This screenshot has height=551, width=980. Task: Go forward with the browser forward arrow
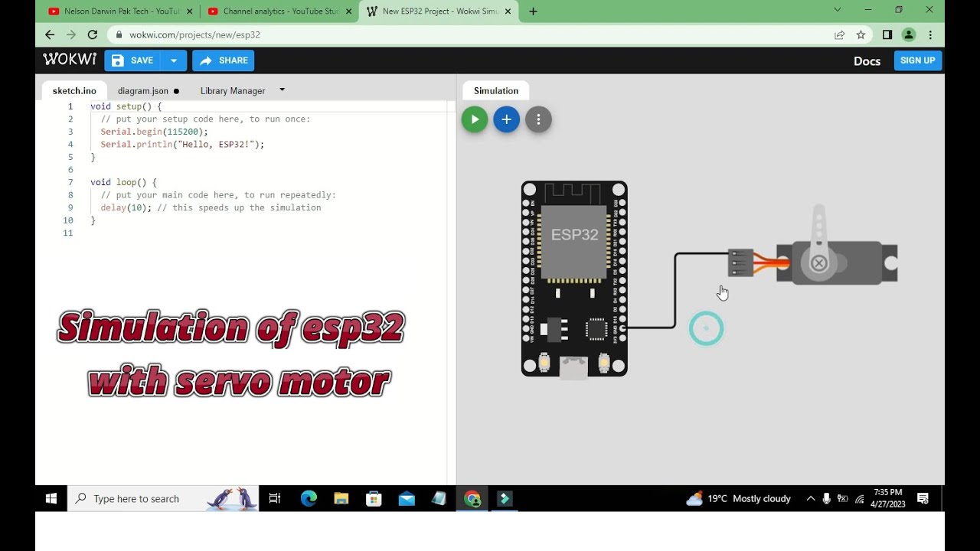point(71,34)
